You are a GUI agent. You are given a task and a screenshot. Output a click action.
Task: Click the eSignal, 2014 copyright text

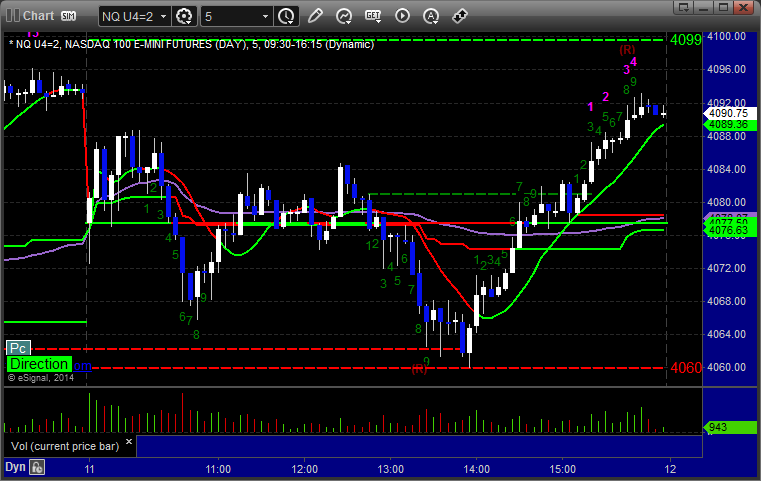click(41, 377)
